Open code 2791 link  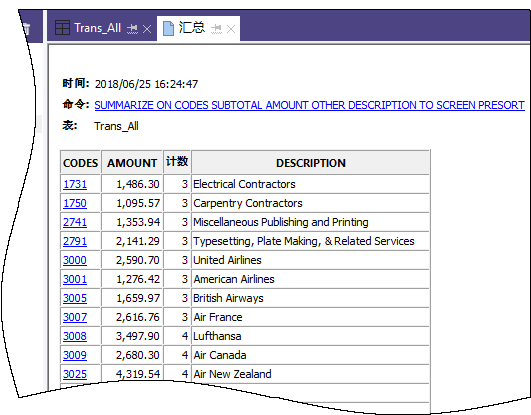(x=75, y=241)
